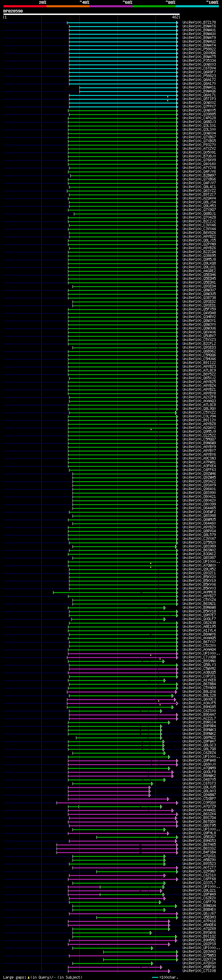Select the UniRef100_A3AJF5 label
This screenshot has height=980, width=222.
[199, 703]
